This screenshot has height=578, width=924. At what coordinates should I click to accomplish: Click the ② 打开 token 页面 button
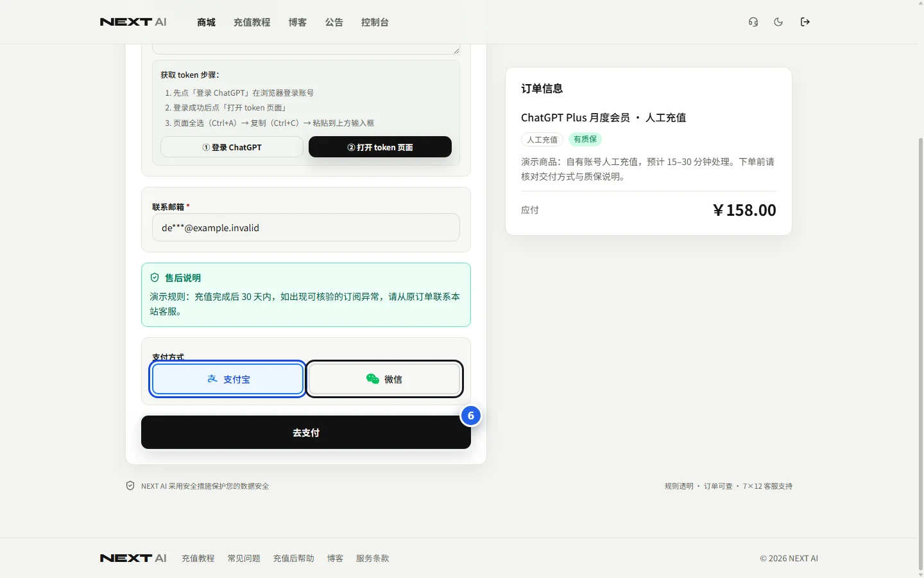coord(380,147)
